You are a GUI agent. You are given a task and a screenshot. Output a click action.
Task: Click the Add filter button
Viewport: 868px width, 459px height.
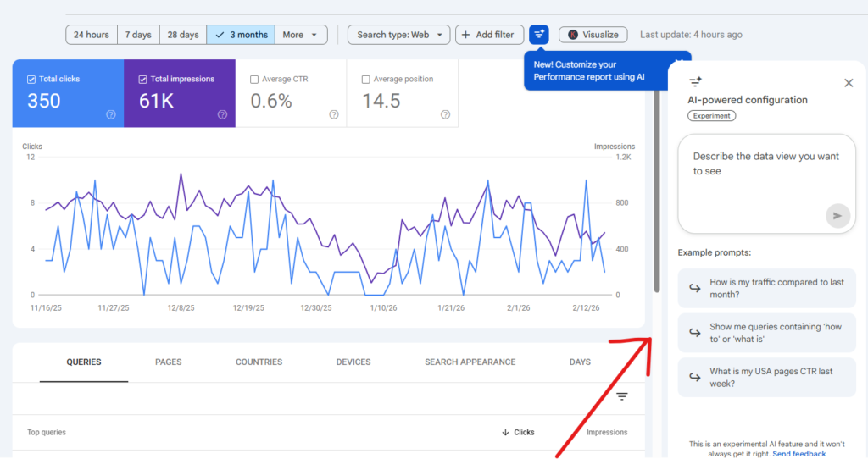pos(489,35)
